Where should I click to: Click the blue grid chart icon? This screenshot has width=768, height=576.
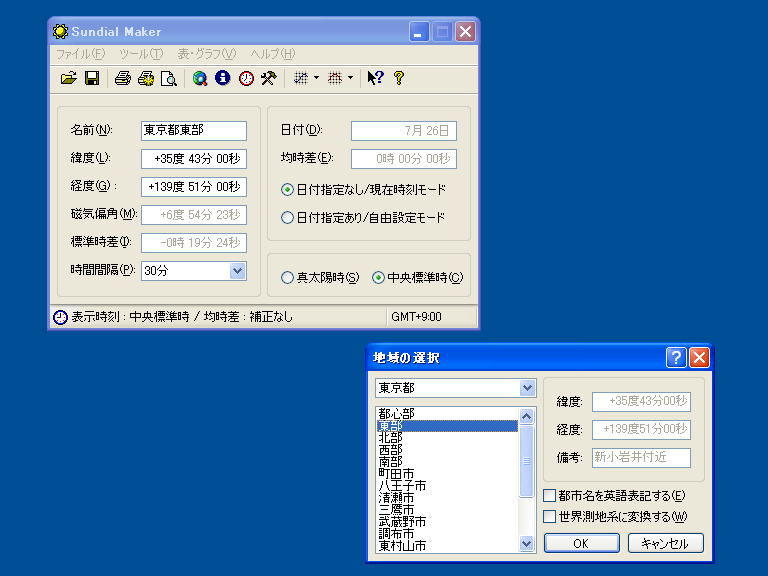pyautogui.click(x=301, y=78)
